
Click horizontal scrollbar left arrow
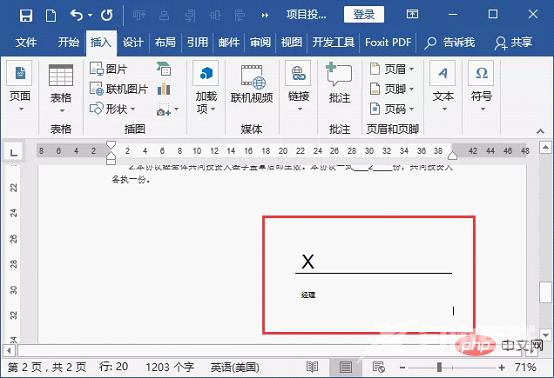[8, 351]
